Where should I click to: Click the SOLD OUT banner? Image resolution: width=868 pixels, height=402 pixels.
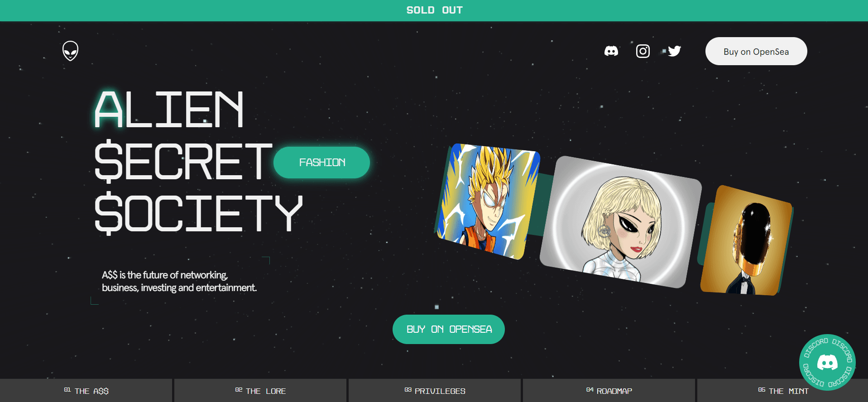coord(434,10)
